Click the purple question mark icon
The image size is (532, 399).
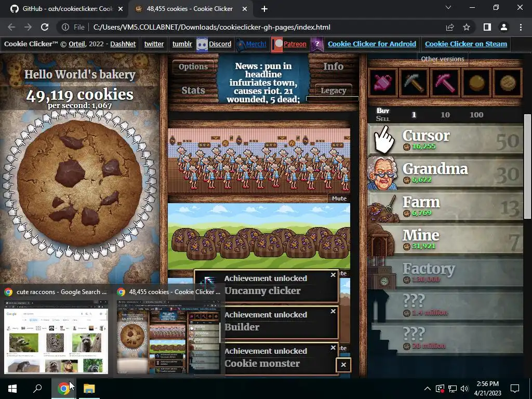pyautogui.click(x=317, y=45)
